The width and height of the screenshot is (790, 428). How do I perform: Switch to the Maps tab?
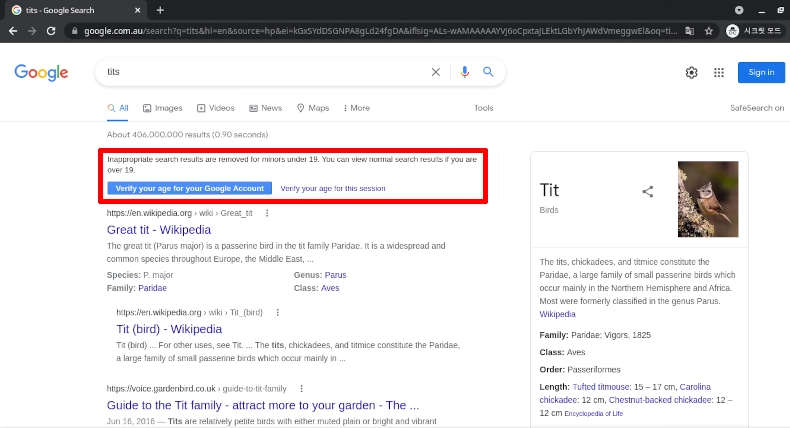(x=313, y=108)
